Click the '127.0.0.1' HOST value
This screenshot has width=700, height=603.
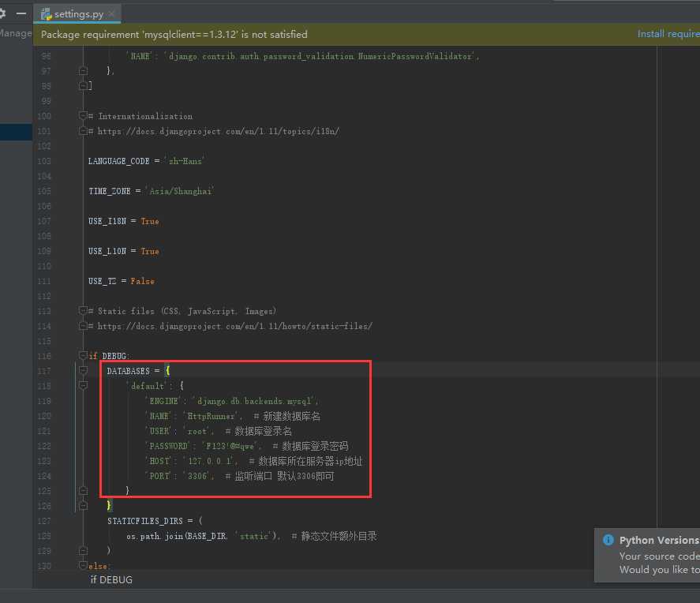208,461
